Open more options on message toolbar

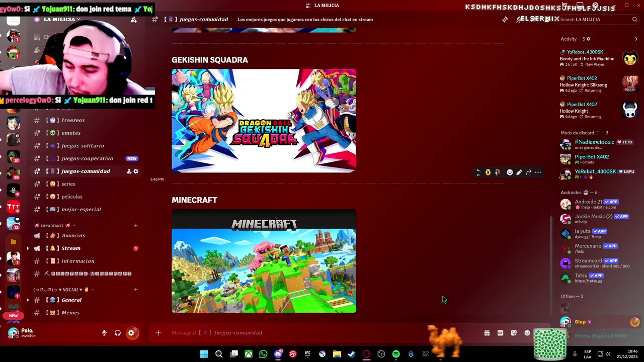pos(538,172)
